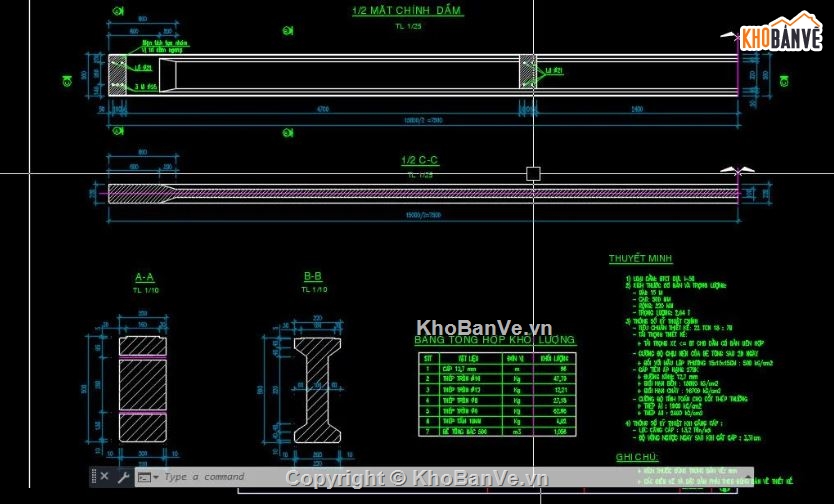Image resolution: width=834 pixels, height=504 pixels.
Task: Select the 'CÁP 12,7 mm' table cell
Action: pos(471,368)
